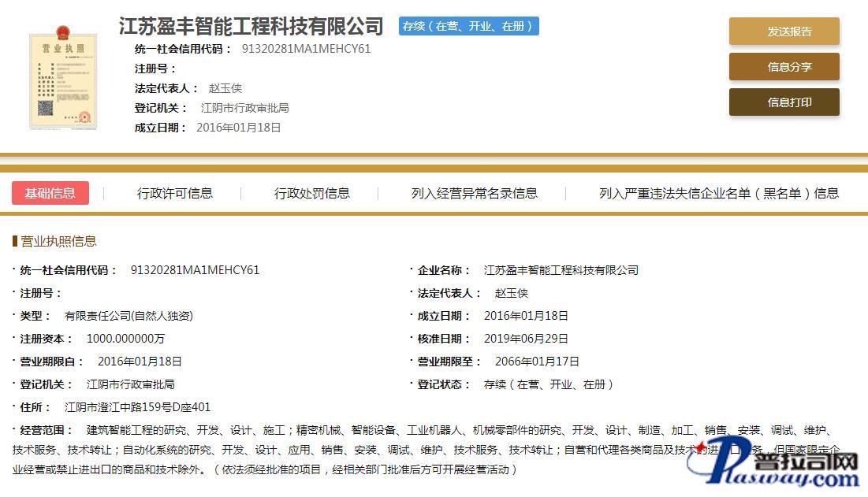Click legal representative 赵玉侠 in the top header
The width and height of the screenshot is (868, 497).
[x=225, y=88]
